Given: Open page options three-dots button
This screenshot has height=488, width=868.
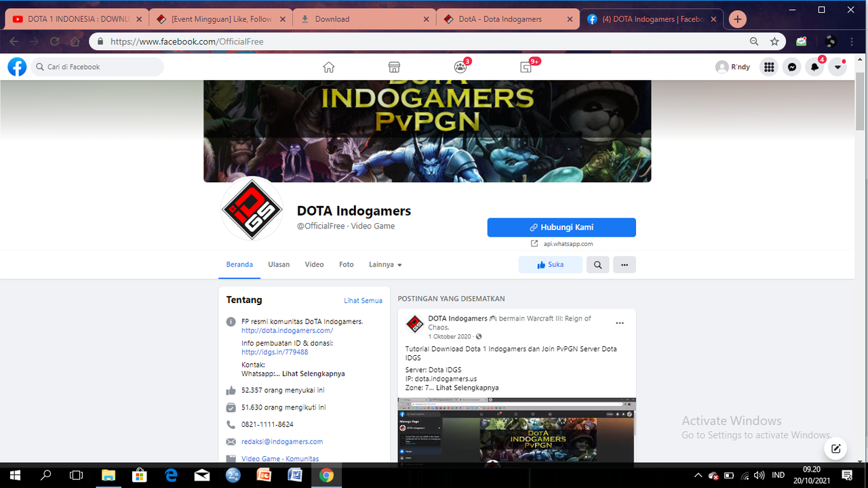Looking at the screenshot, I should [x=625, y=265].
